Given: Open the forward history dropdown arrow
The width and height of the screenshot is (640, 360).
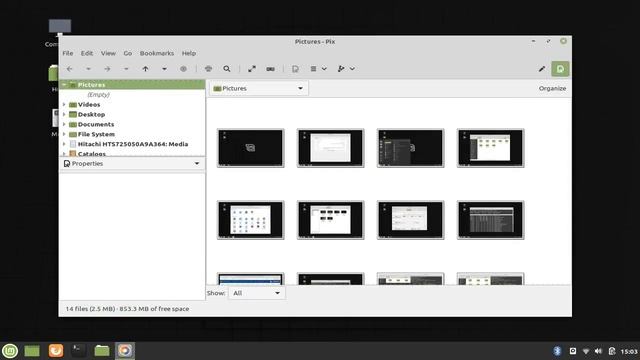Looking at the screenshot, I should click(126, 69).
